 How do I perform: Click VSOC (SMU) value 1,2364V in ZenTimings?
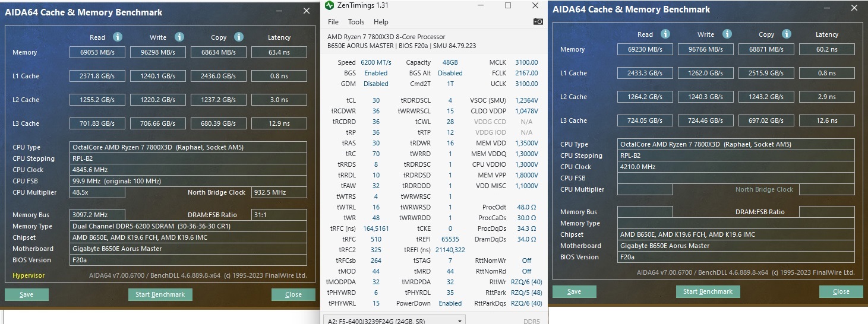tap(526, 100)
